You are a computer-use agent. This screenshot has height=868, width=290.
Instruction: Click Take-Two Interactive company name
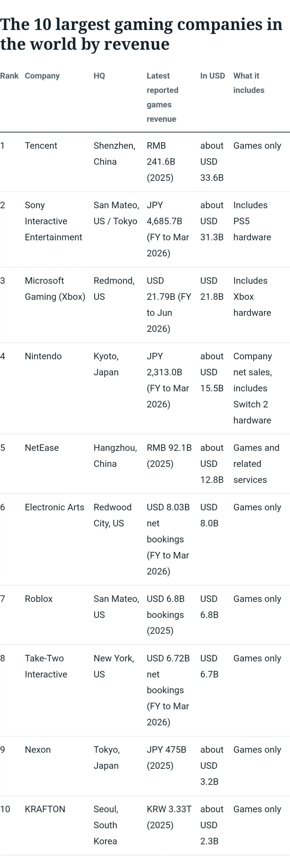(x=46, y=666)
